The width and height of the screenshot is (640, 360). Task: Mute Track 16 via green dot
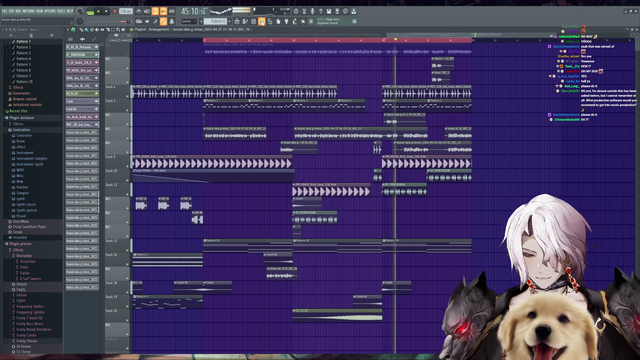(x=127, y=264)
